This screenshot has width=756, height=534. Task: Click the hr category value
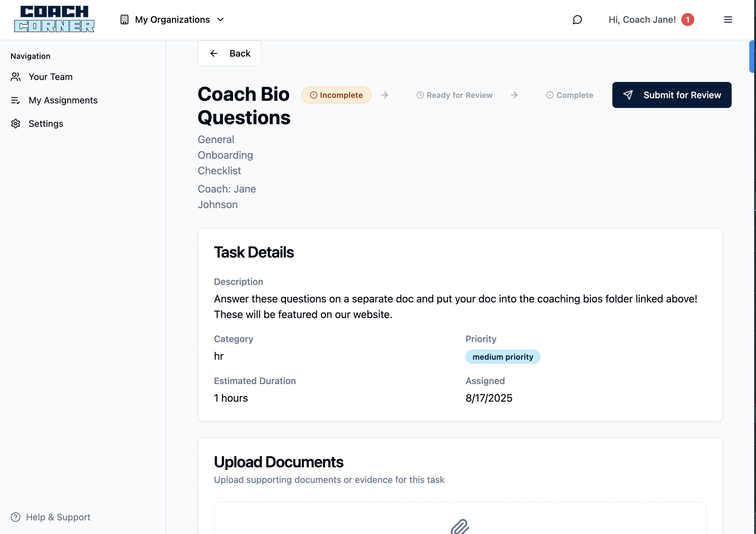[219, 356]
